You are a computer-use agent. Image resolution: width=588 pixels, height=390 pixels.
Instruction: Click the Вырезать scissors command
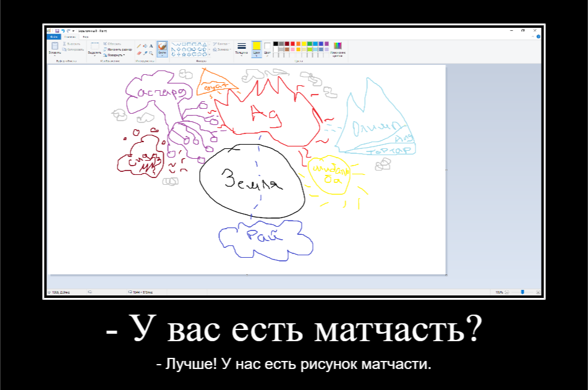pos(71,44)
